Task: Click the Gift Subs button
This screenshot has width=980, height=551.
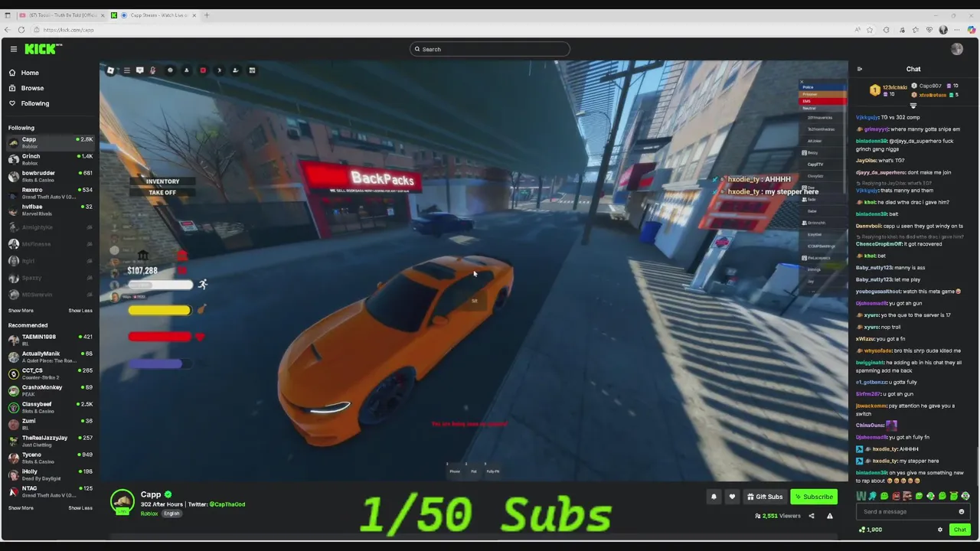Action: click(x=765, y=497)
